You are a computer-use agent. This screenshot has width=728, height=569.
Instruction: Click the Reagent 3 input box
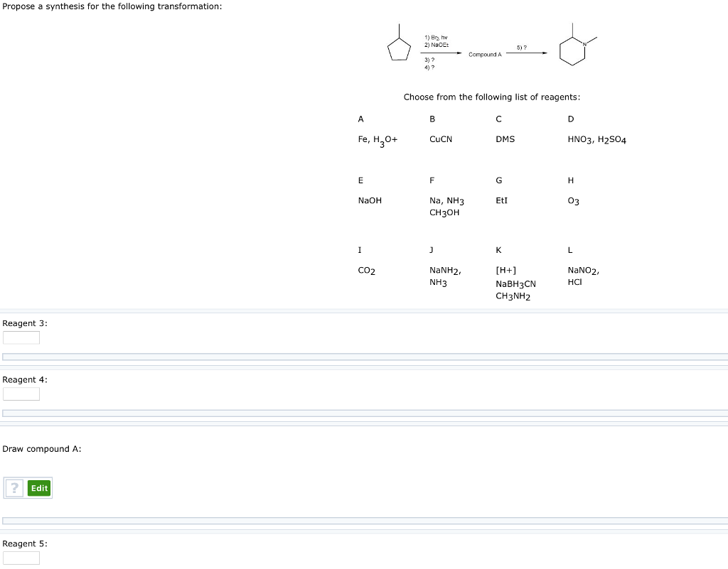point(21,337)
